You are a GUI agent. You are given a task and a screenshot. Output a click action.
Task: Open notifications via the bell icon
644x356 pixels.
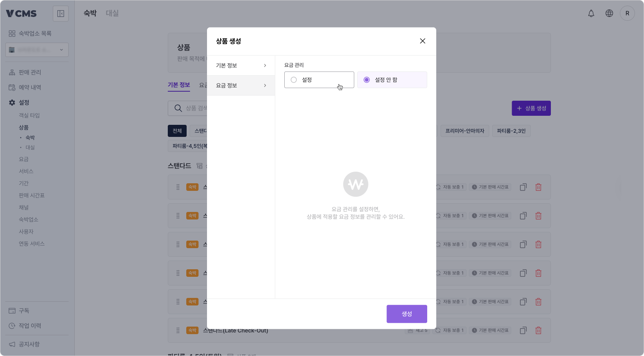pyautogui.click(x=591, y=13)
